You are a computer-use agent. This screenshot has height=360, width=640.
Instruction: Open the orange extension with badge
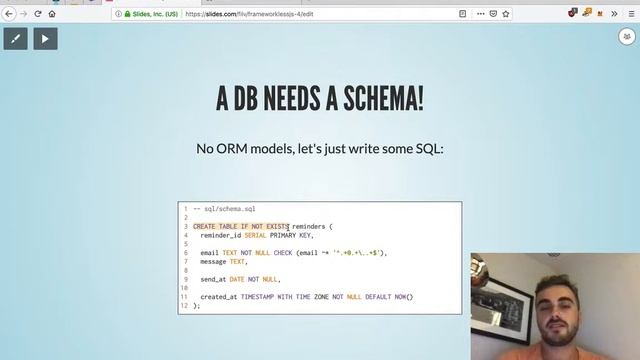pyautogui.click(x=587, y=13)
